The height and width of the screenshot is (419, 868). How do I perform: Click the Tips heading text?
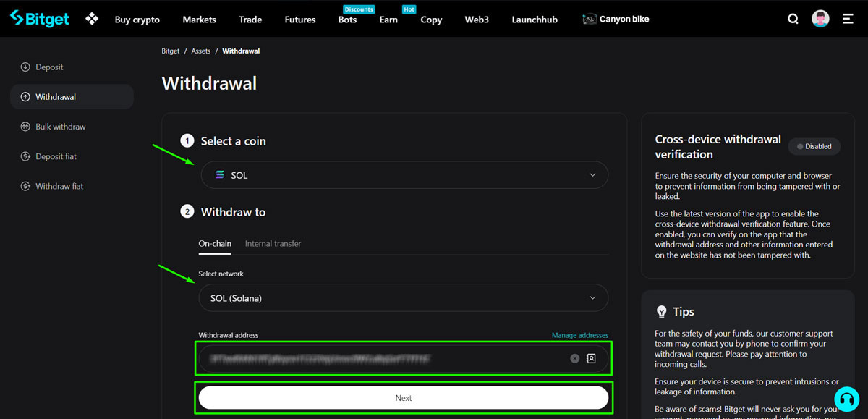coord(684,312)
